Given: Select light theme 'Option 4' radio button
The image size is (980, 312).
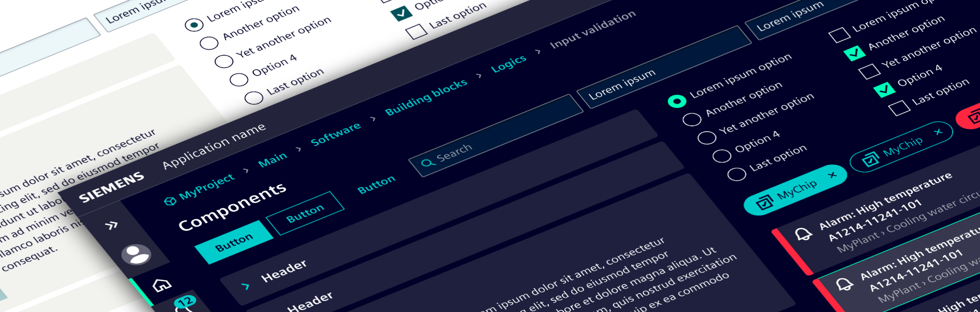Looking at the screenshot, I should (x=239, y=79).
